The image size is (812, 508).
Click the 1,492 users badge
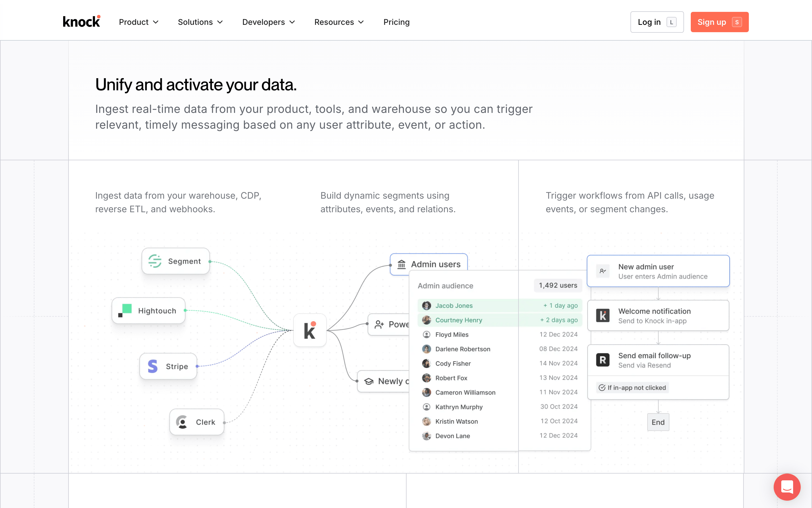(558, 285)
